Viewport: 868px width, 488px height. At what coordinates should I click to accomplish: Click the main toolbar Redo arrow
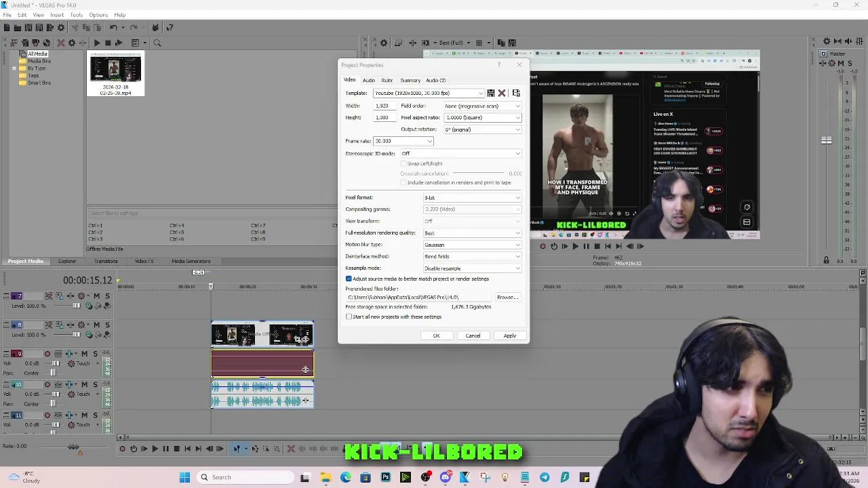point(134,28)
